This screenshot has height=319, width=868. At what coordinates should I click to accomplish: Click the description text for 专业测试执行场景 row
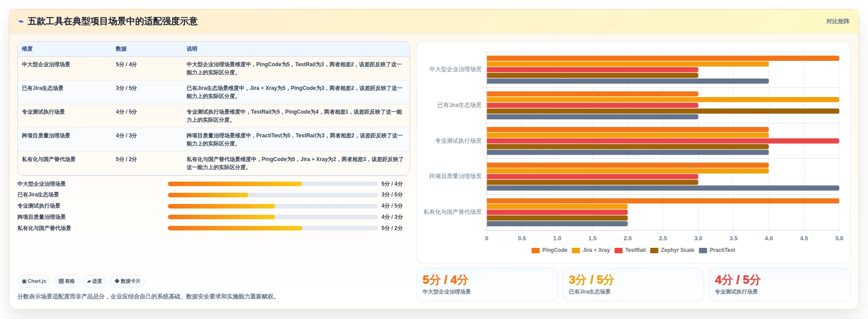[295, 116]
